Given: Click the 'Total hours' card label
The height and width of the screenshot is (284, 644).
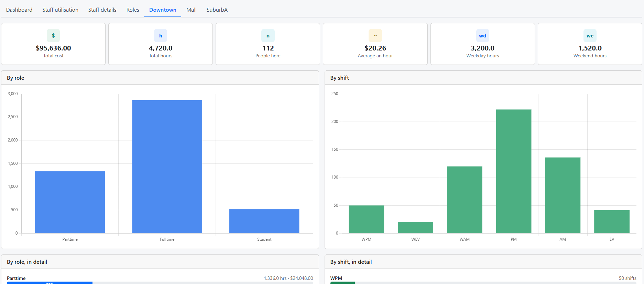Looking at the screenshot, I should (x=161, y=56).
